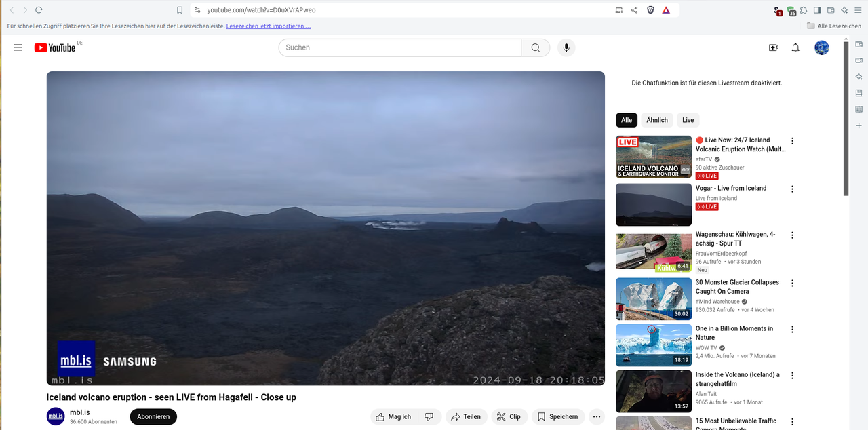Click the dislike thumbs-down button

click(x=429, y=416)
